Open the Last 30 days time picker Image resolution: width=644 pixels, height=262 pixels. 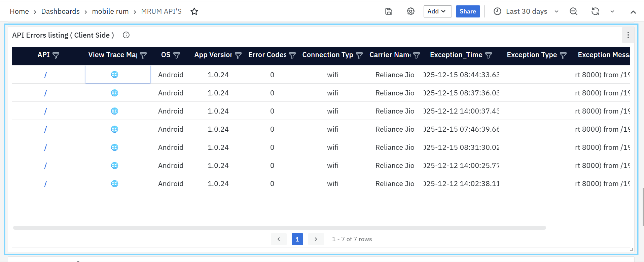(x=526, y=11)
